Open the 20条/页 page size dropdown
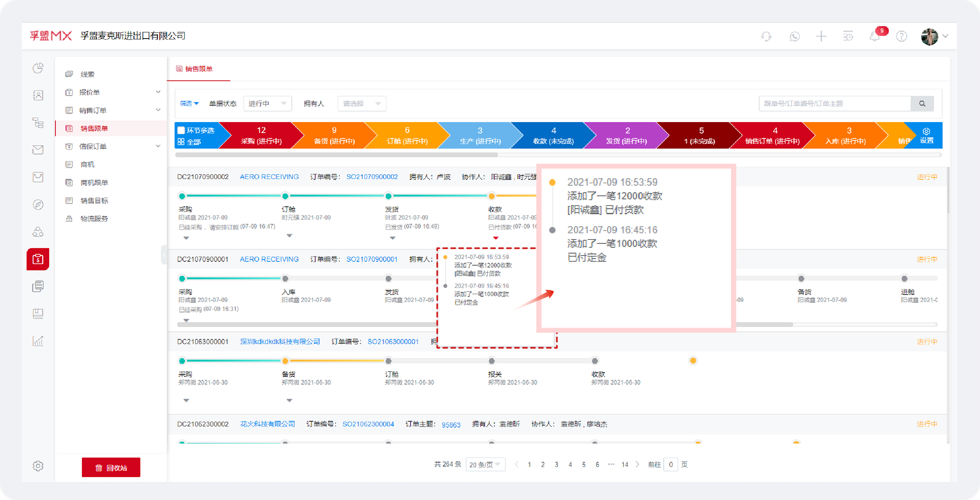This screenshot has width=980, height=500. coord(485,464)
